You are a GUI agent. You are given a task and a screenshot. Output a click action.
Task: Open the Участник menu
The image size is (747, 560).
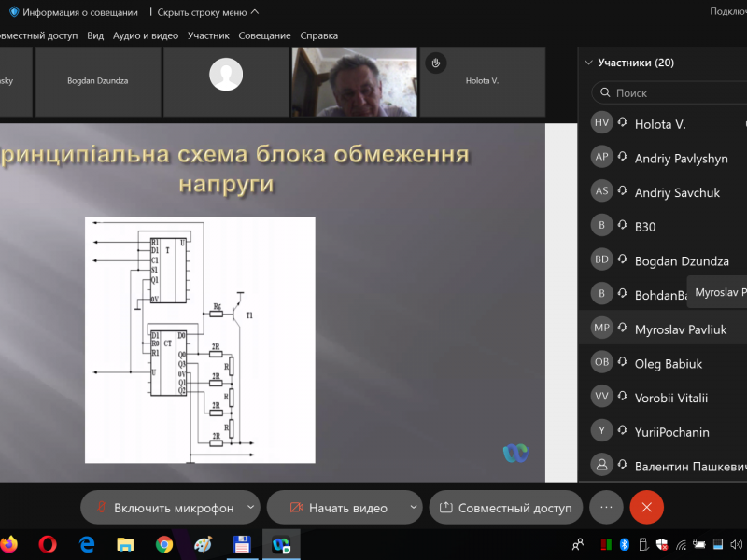coord(208,35)
